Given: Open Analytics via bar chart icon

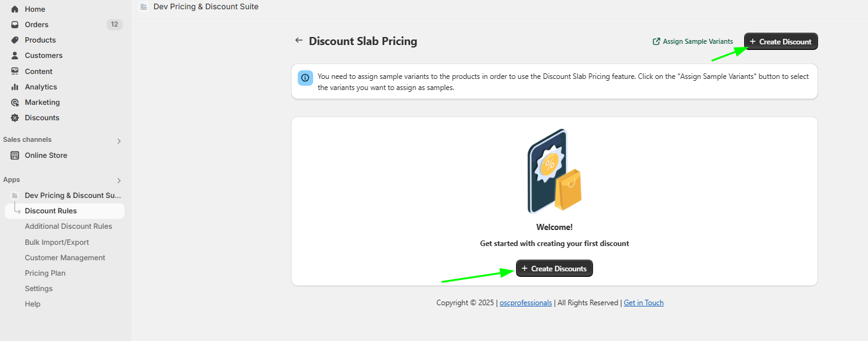Looking at the screenshot, I should coord(15,87).
